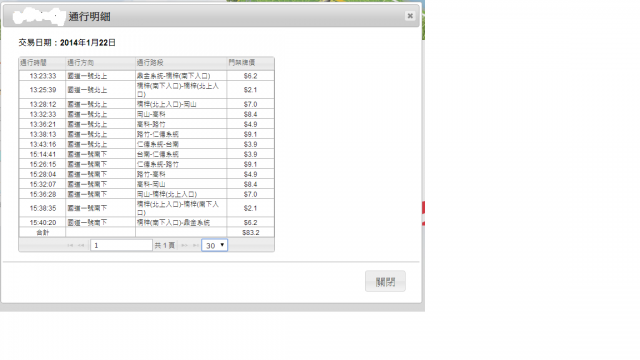Screen dimensions: 640x360
Task: Click the toll price column header
Action: click(x=250, y=63)
